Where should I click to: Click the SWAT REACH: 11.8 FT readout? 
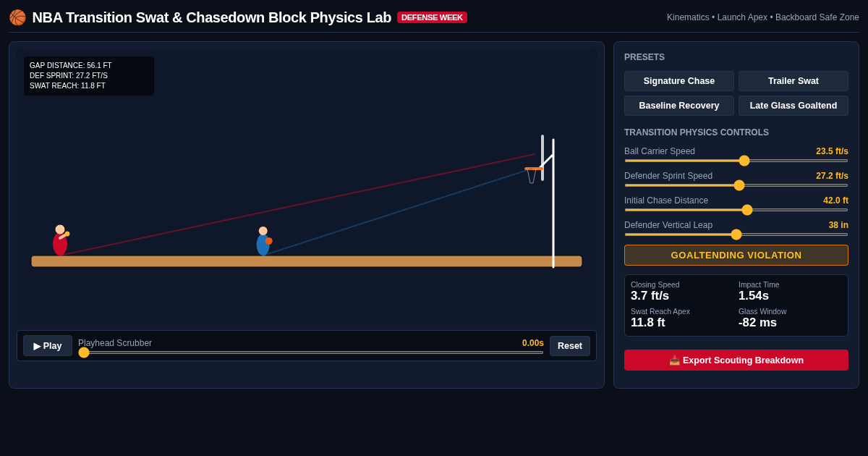point(67,86)
